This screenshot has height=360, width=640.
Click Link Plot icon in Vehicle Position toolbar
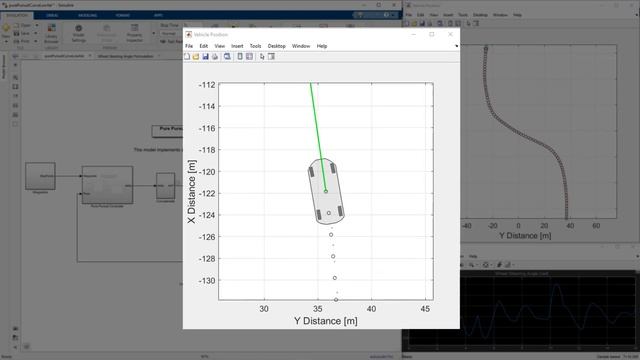[x=227, y=57]
